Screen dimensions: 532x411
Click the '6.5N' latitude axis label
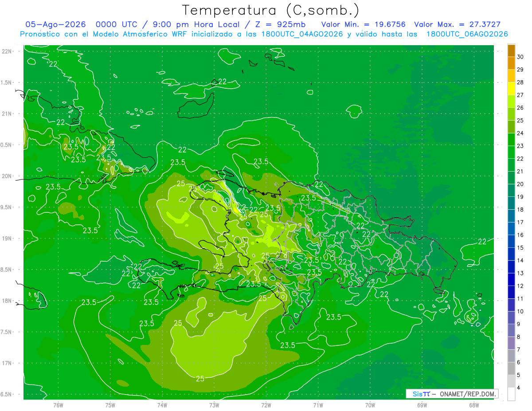click(x=7, y=395)
